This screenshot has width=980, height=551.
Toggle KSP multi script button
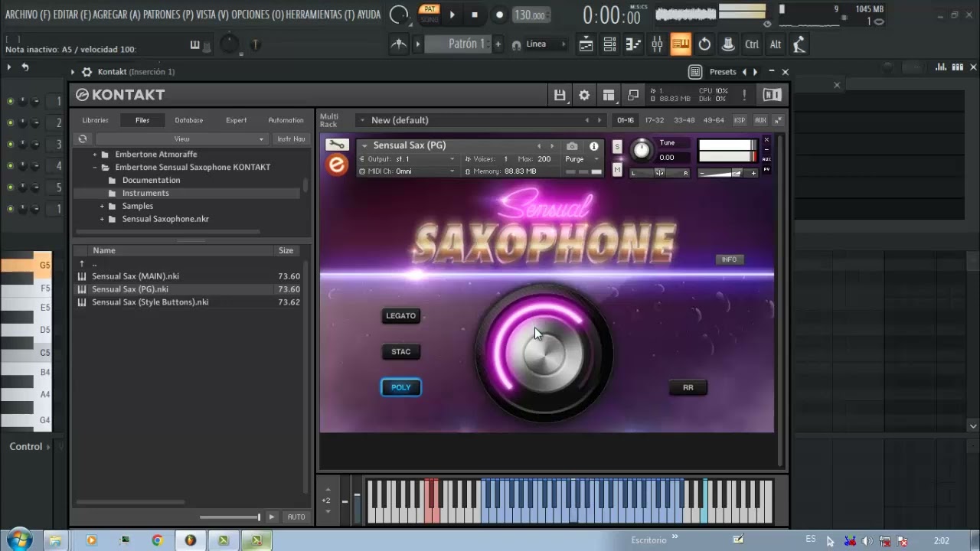pos(740,120)
